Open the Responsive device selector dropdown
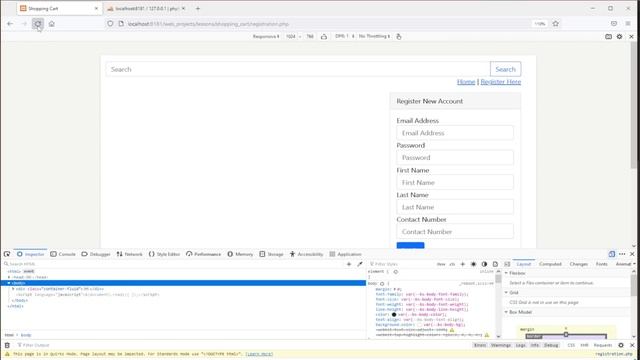Screen dimensions: 640x360 tap(266, 36)
